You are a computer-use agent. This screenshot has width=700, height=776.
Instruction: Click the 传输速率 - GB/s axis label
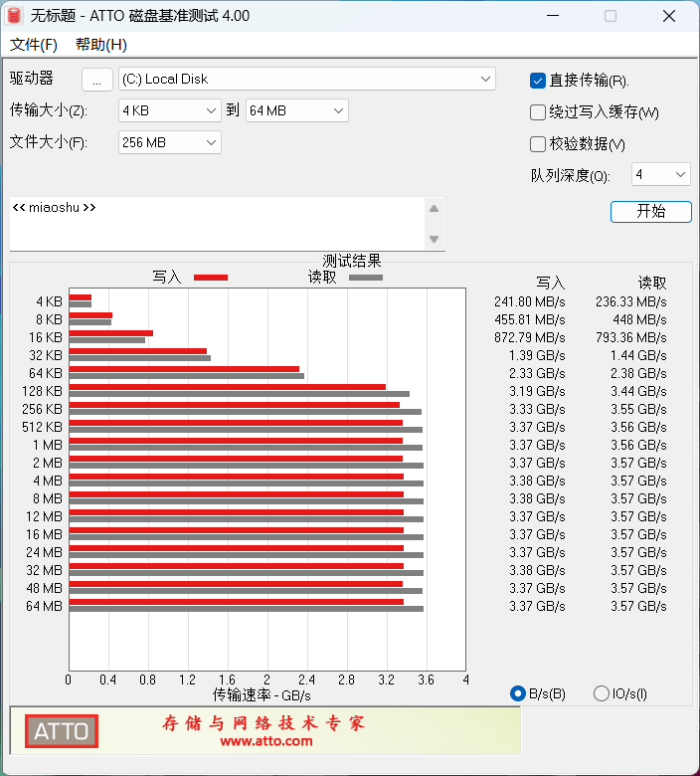point(262,695)
